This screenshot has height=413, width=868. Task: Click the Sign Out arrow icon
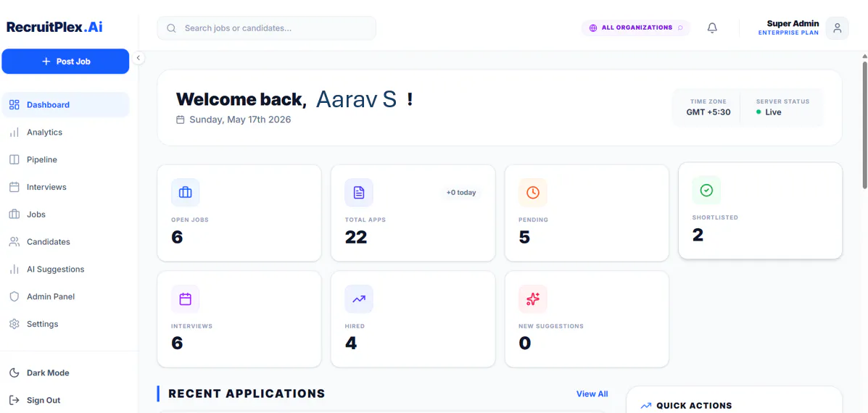(15, 400)
